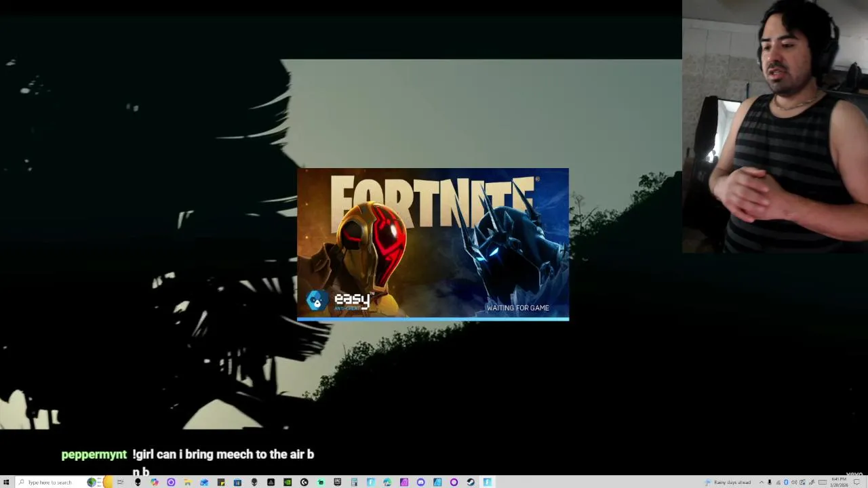
Task: Open the taskbar clock and date
Action: click(x=840, y=483)
